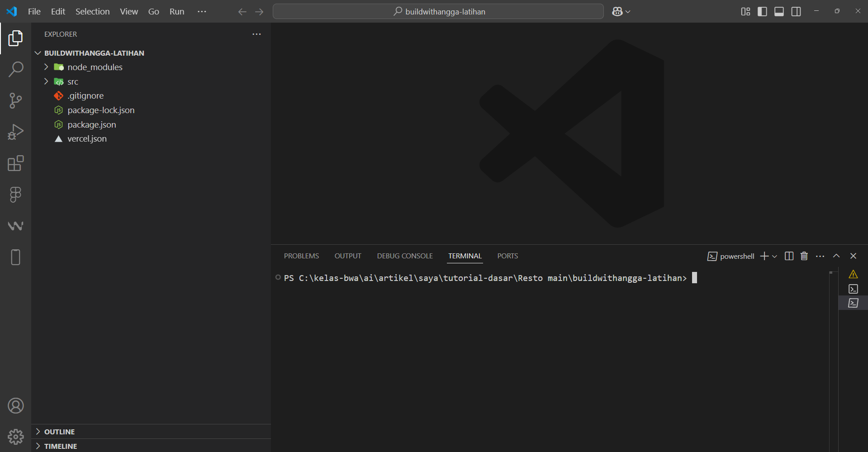Viewport: 868px width, 452px height.
Task: Open the File menu
Action: [34, 12]
